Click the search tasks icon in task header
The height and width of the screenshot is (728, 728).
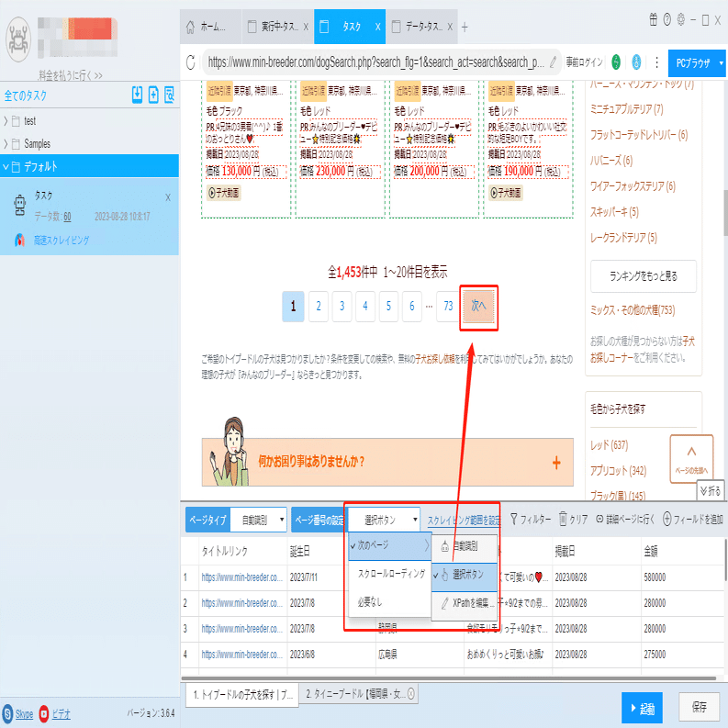pyautogui.click(x=170, y=95)
